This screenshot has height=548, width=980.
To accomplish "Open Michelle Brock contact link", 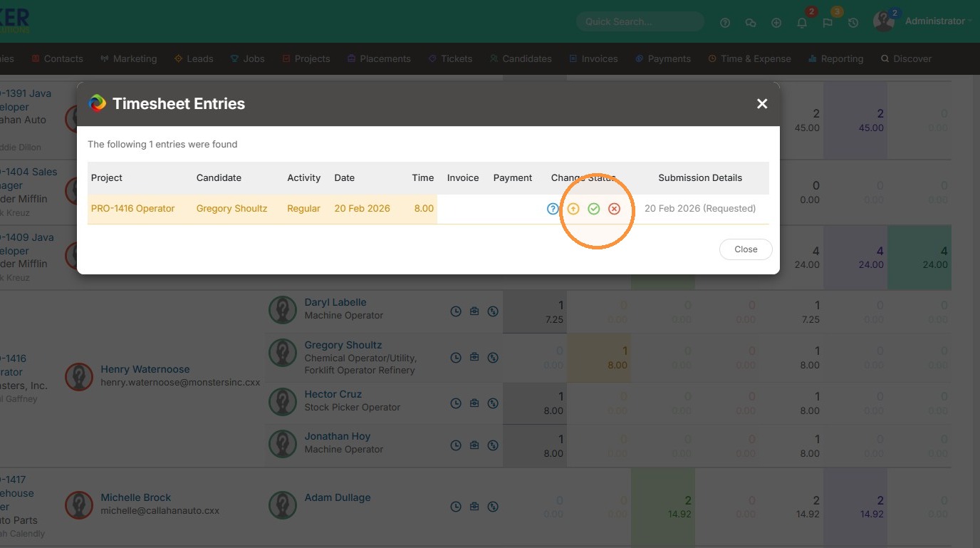I will coord(136,497).
